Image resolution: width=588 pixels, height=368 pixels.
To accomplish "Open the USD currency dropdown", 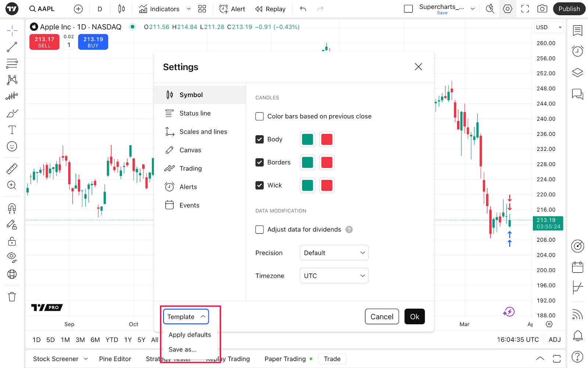I will pos(549,27).
